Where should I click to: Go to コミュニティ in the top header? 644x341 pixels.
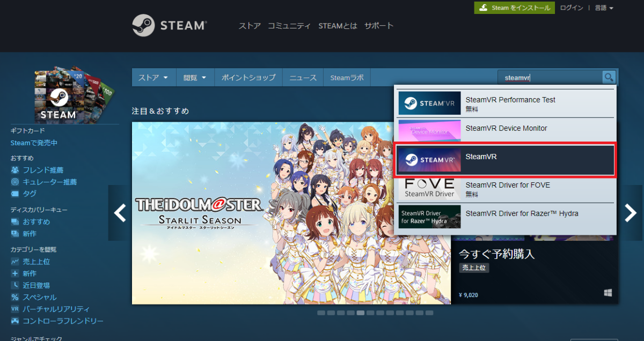[x=289, y=26]
